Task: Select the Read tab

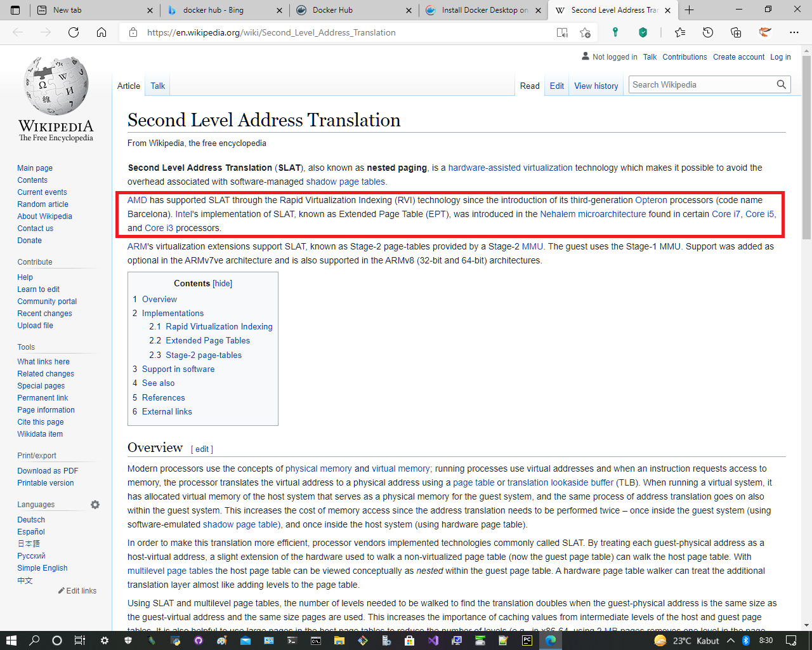Action: [x=530, y=86]
